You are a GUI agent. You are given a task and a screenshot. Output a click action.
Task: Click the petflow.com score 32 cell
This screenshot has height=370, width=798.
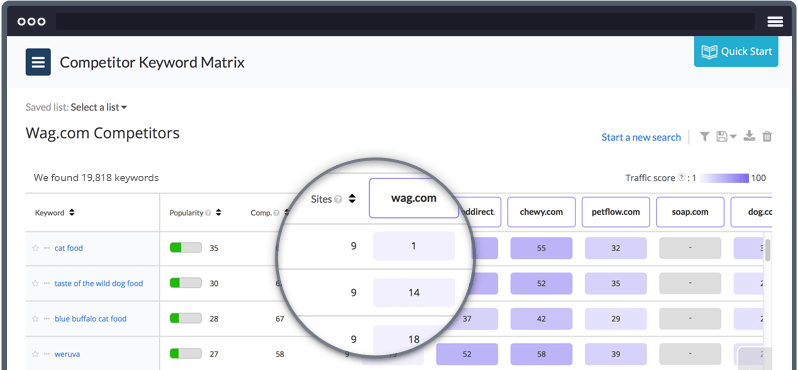click(x=616, y=248)
